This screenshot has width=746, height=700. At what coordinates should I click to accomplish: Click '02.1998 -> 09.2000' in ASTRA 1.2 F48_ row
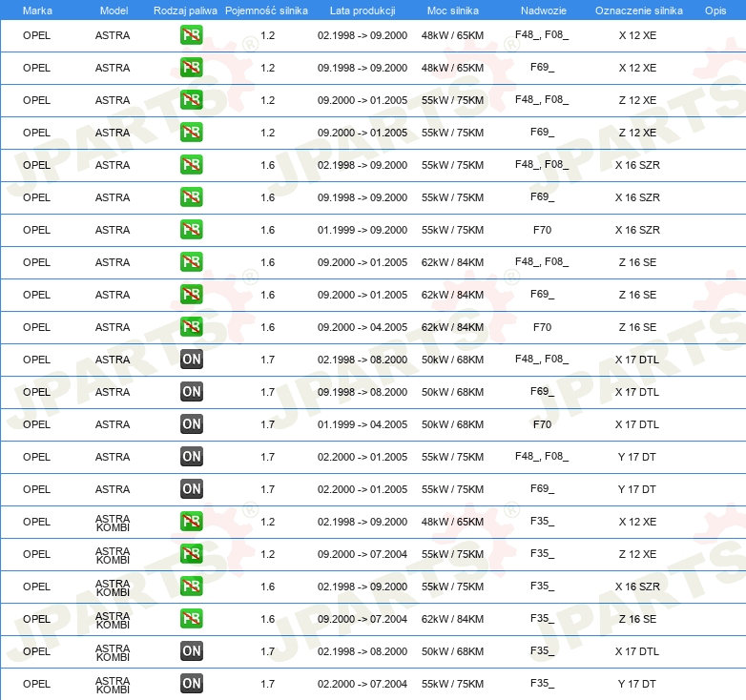click(x=363, y=35)
